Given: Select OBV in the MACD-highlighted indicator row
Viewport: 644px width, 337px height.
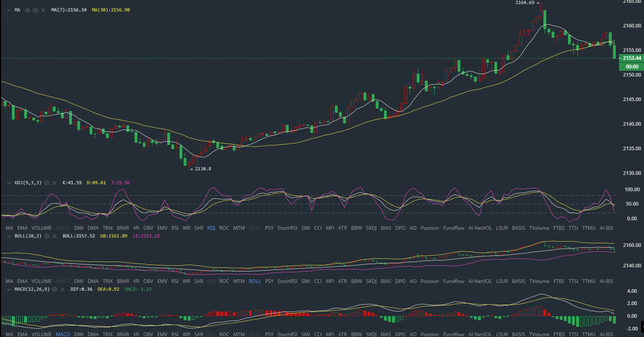Looking at the screenshot, I should [148, 334].
